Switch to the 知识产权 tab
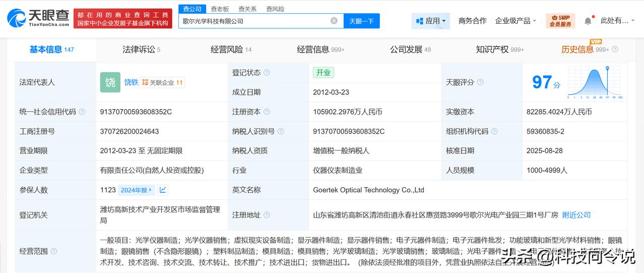The width and height of the screenshot is (644, 273). (x=500, y=49)
